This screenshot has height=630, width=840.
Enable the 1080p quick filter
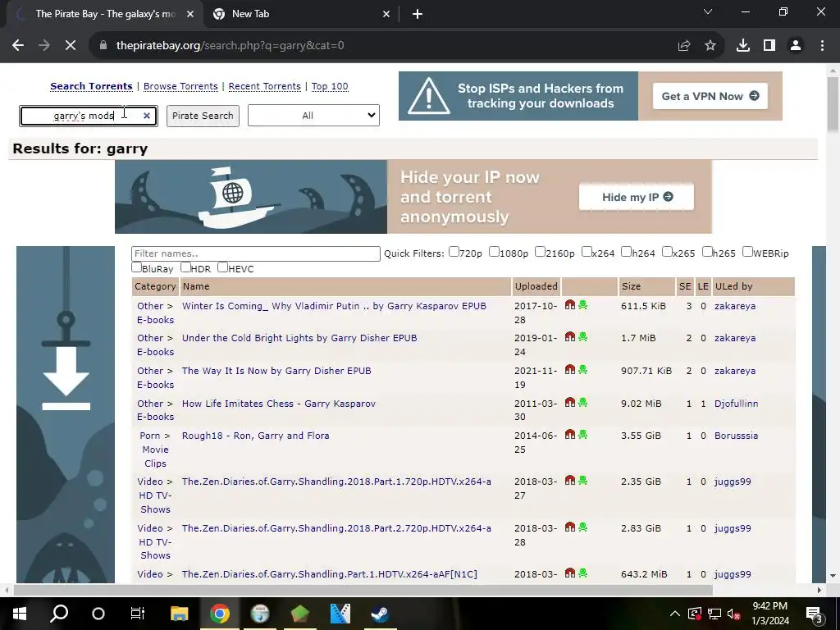(x=494, y=251)
